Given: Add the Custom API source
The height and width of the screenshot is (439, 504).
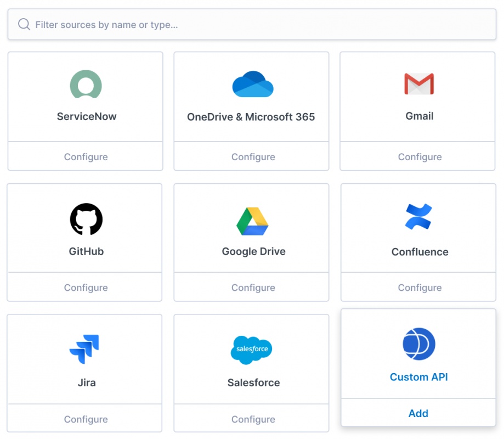Looking at the screenshot, I should [418, 413].
